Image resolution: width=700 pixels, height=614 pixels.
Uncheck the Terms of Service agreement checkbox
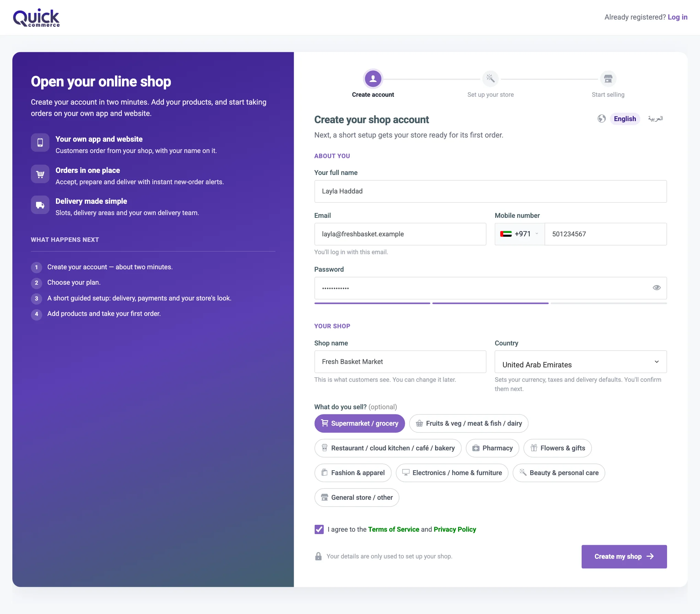click(319, 529)
